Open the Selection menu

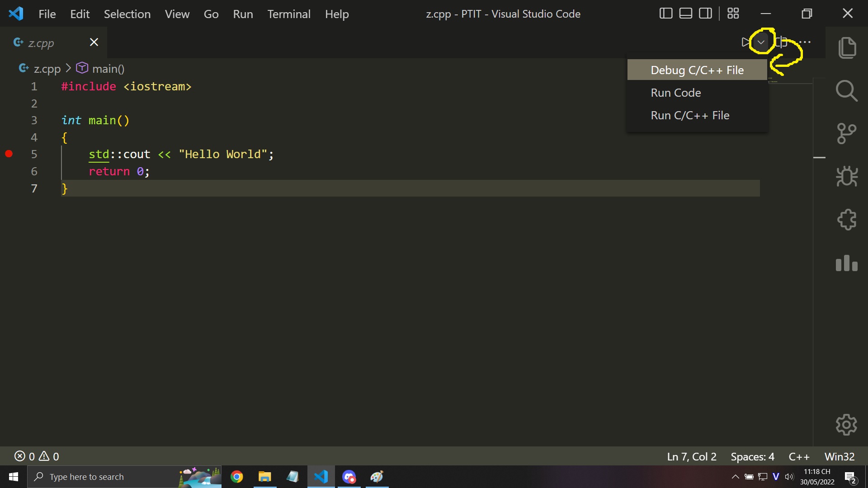(127, 14)
